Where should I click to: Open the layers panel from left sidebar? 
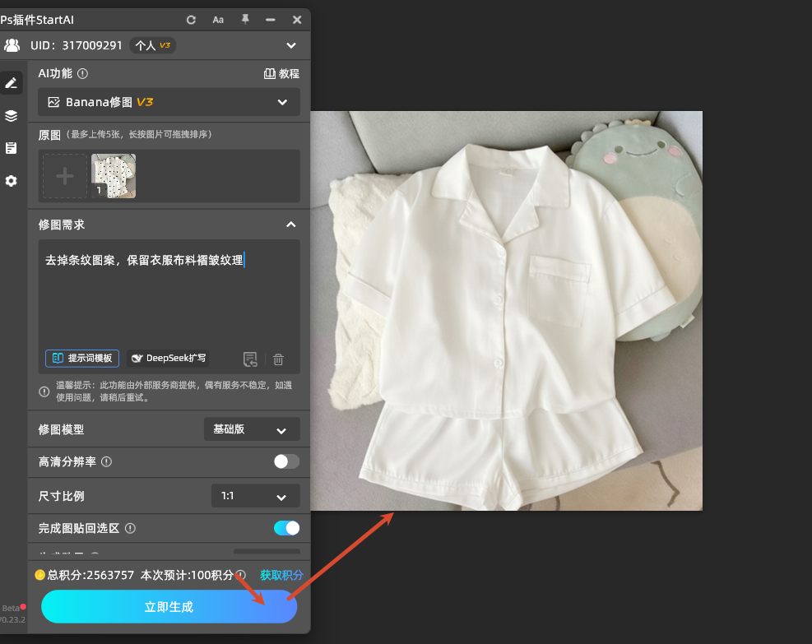[x=12, y=115]
